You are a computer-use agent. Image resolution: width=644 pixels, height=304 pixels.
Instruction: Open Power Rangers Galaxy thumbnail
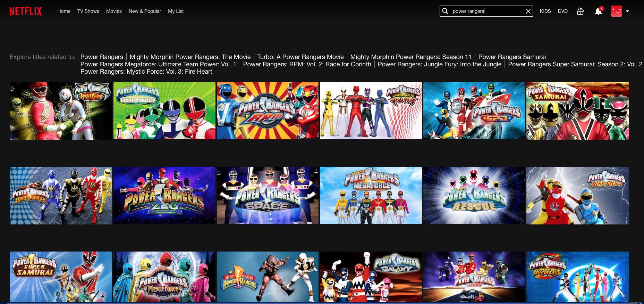pos(371,277)
